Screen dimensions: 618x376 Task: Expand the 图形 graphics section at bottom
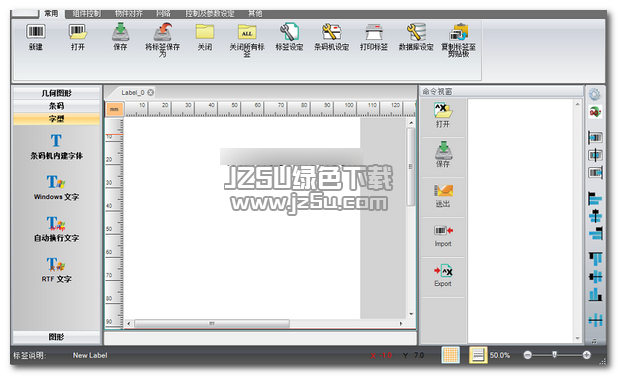[56, 337]
